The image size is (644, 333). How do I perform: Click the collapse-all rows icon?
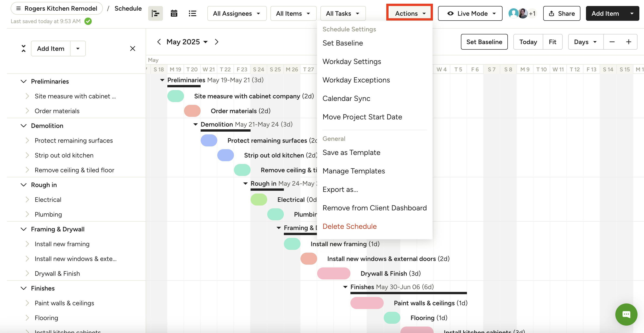point(24,48)
